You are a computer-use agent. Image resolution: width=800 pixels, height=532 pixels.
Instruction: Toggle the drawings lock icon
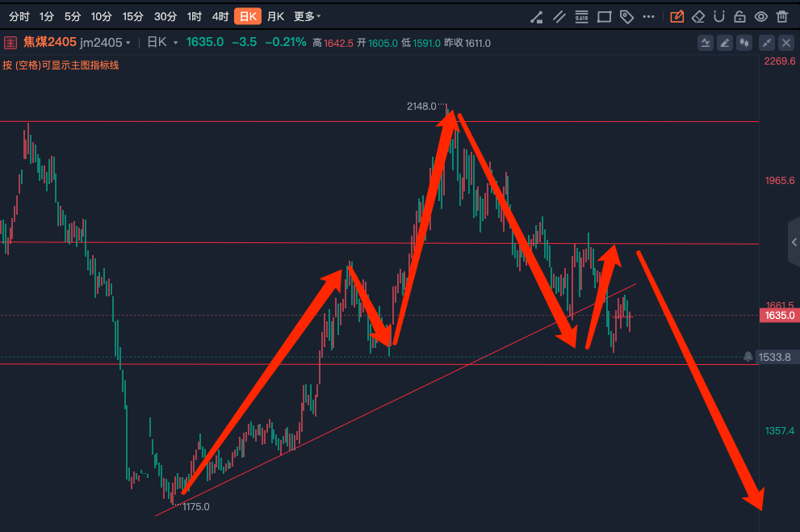pyautogui.click(x=739, y=17)
